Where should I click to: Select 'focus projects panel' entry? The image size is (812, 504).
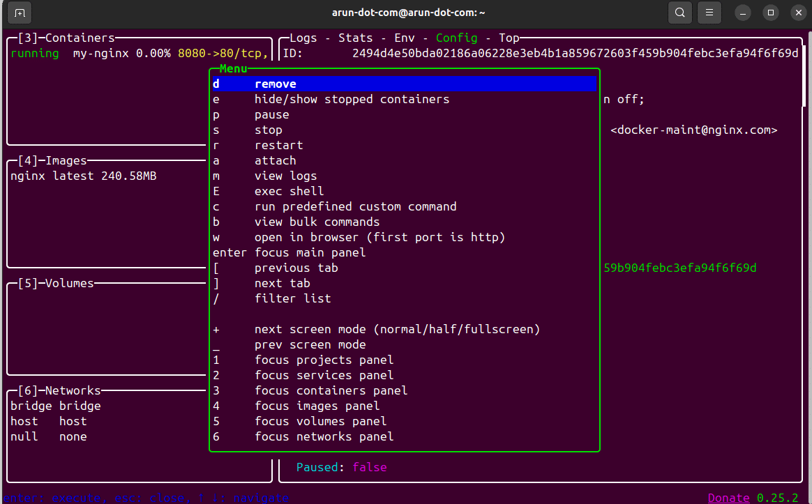[x=405, y=360]
